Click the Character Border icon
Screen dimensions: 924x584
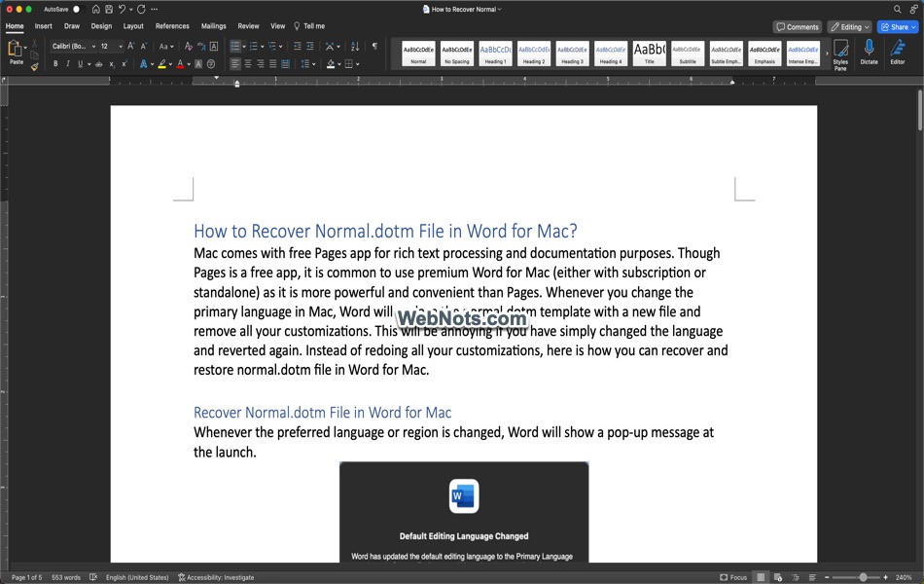point(214,46)
